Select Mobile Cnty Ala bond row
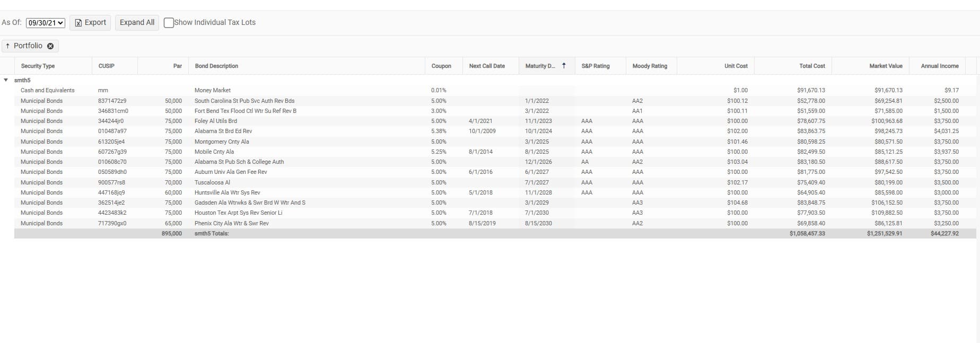Image resolution: width=980 pixels, height=343 pixels. tap(495, 152)
